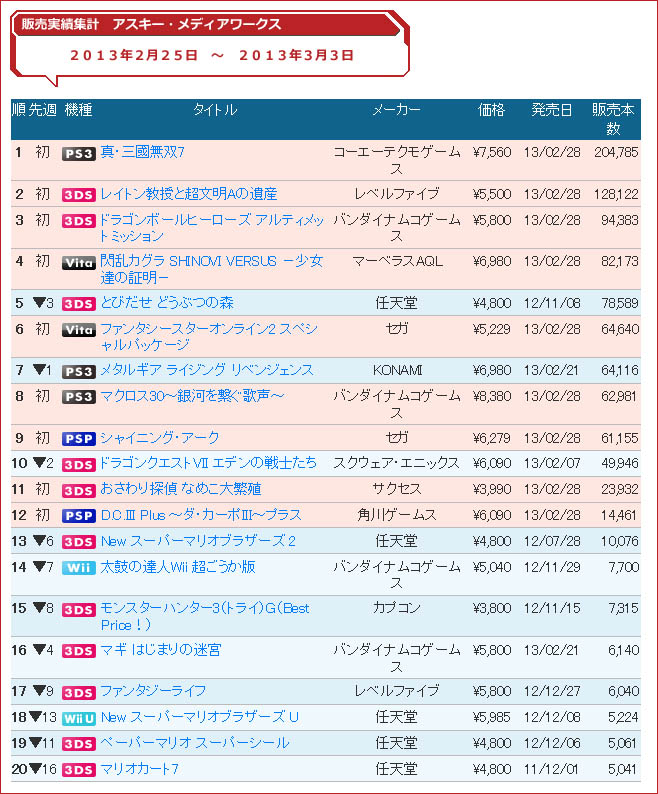Click PSP icon beside シャイニング・アーク

[79, 439]
